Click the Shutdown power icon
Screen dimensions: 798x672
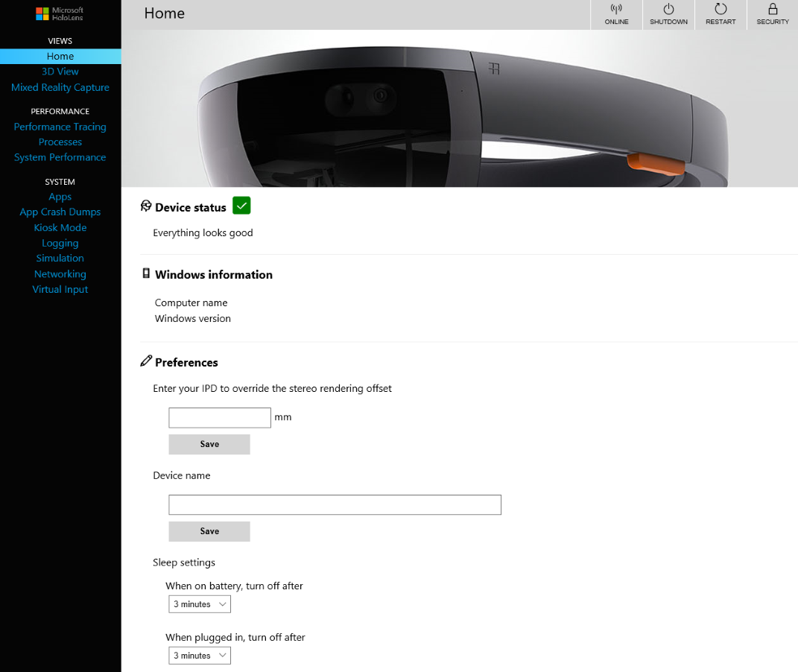click(669, 9)
